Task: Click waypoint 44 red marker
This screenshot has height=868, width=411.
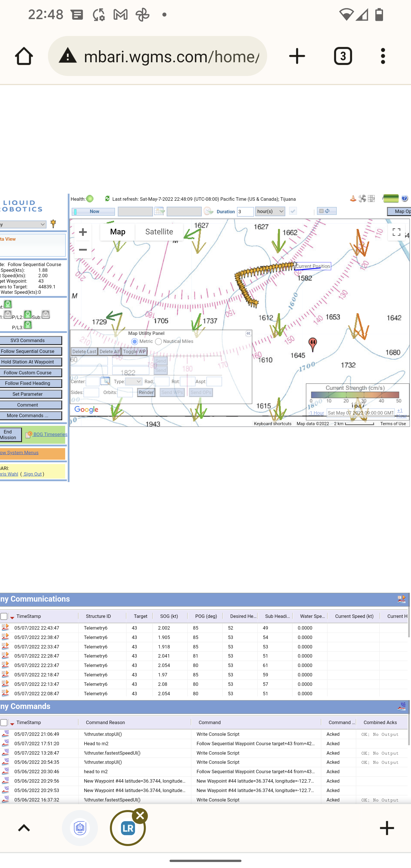Action: tap(313, 345)
